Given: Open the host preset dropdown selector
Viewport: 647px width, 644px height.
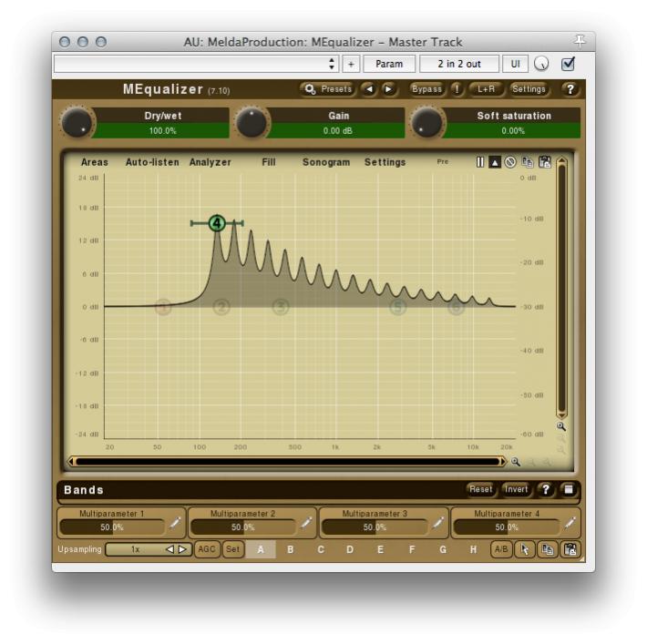Looking at the screenshot, I should tap(197, 64).
